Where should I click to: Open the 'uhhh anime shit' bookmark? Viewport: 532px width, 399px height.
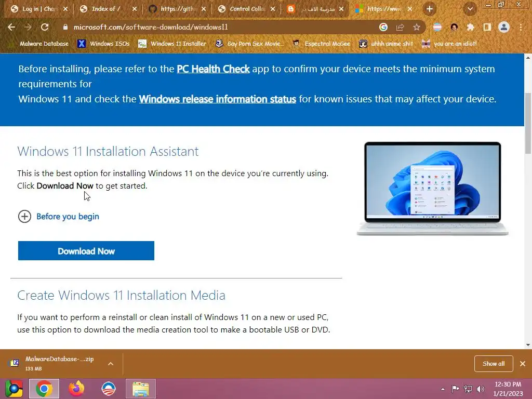(x=386, y=44)
